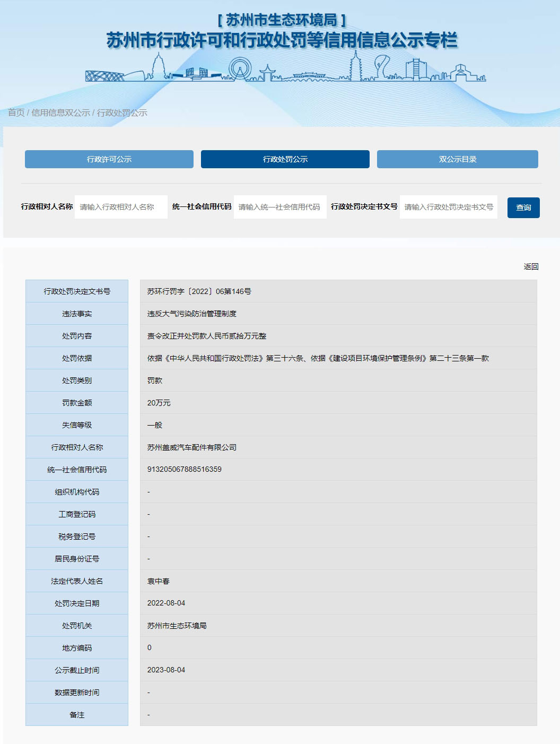Open 信用信息双公示 breadcrumb link
This screenshot has height=744, width=560.
[60, 113]
